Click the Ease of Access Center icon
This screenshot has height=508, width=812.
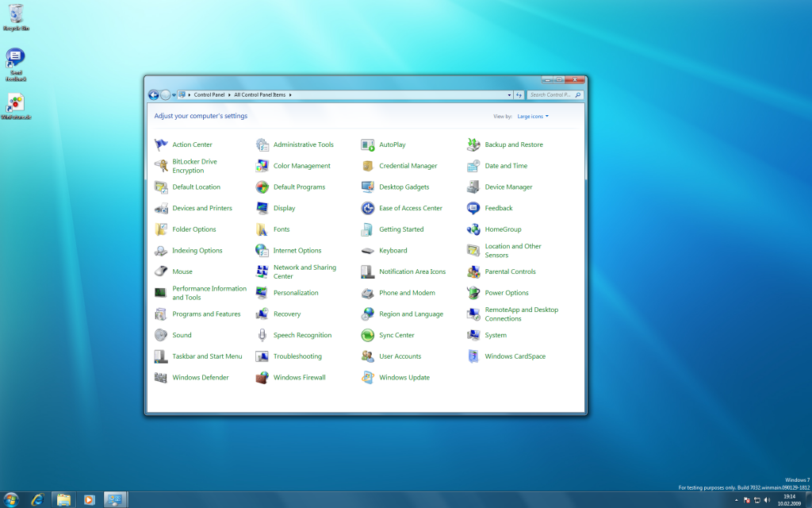(368, 209)
